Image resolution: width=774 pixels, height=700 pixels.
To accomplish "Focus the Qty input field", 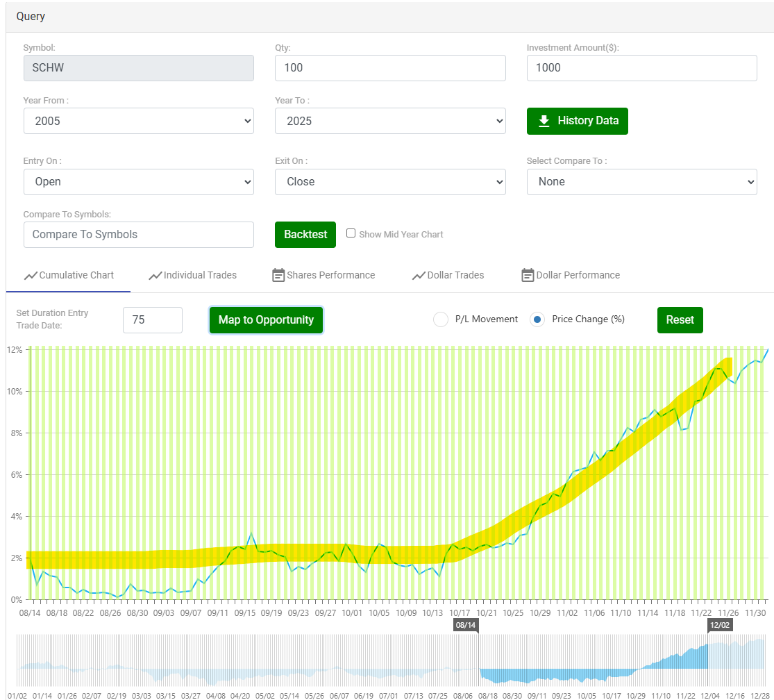I will click(390, 68).
